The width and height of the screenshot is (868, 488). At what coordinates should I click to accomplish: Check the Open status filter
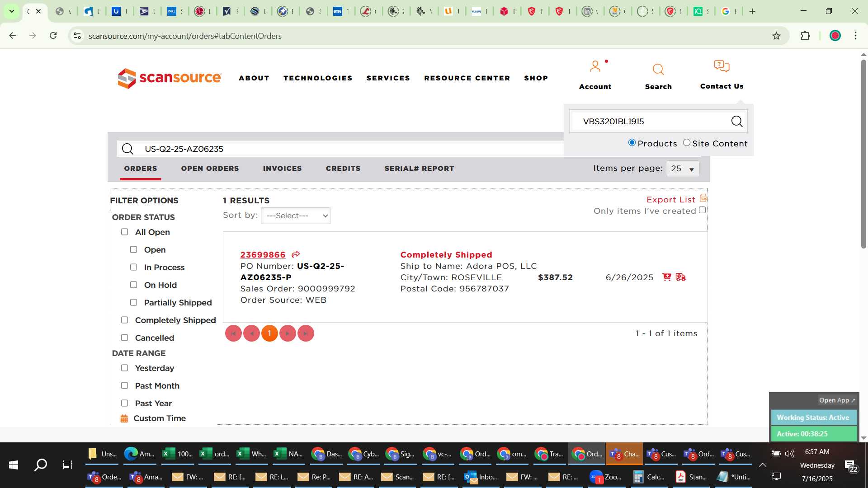[133, 249]
